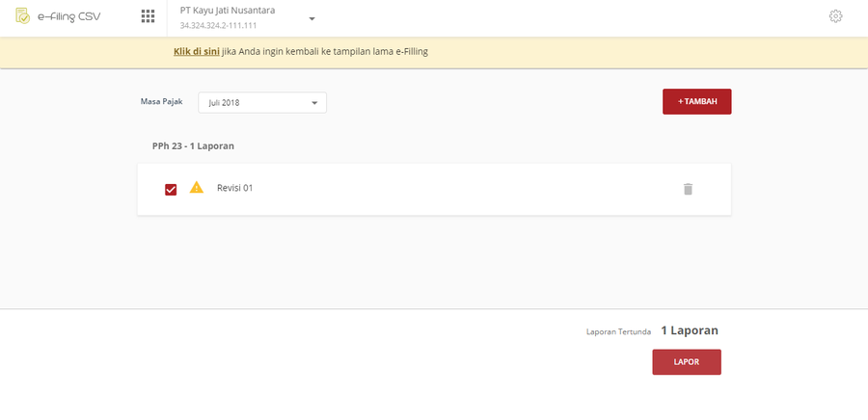Click the +TAMBAH button
The image size is (868, 420).
[x=697, y=102]
